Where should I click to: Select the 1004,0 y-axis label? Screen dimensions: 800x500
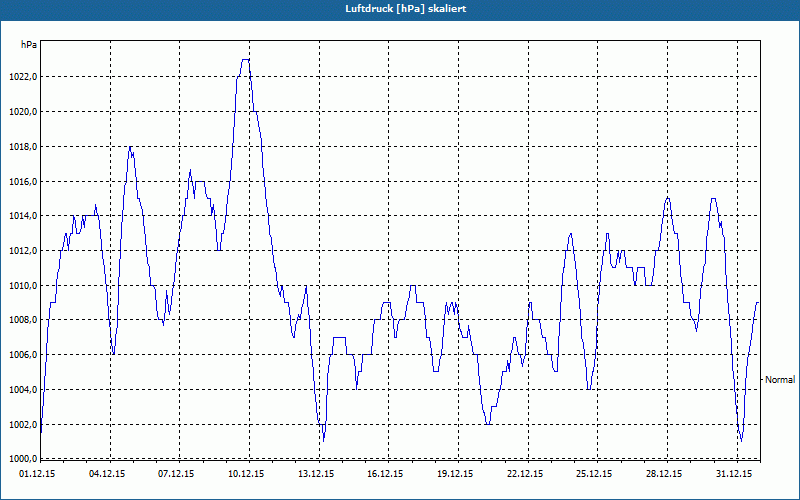(22, 390)
